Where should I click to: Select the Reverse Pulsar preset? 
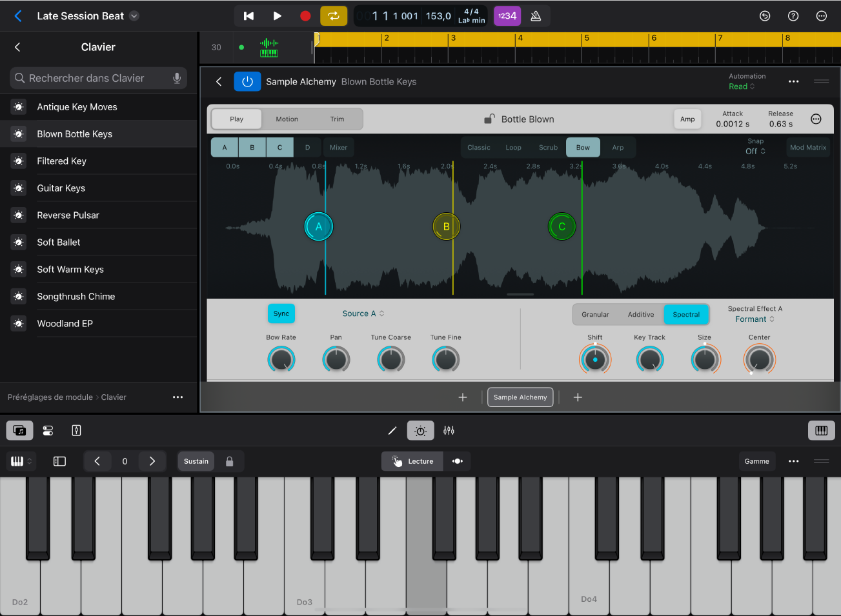98,215
